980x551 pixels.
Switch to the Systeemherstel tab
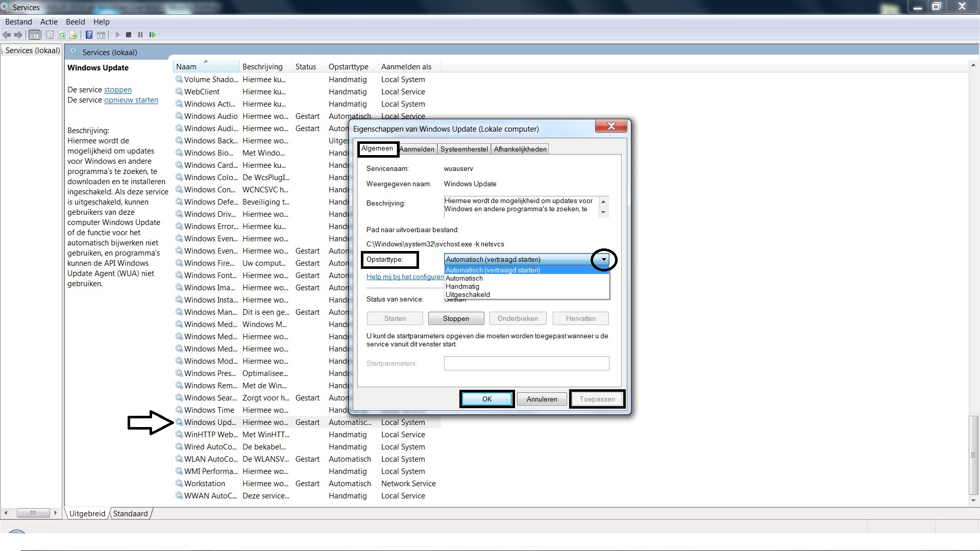[464, 149]
